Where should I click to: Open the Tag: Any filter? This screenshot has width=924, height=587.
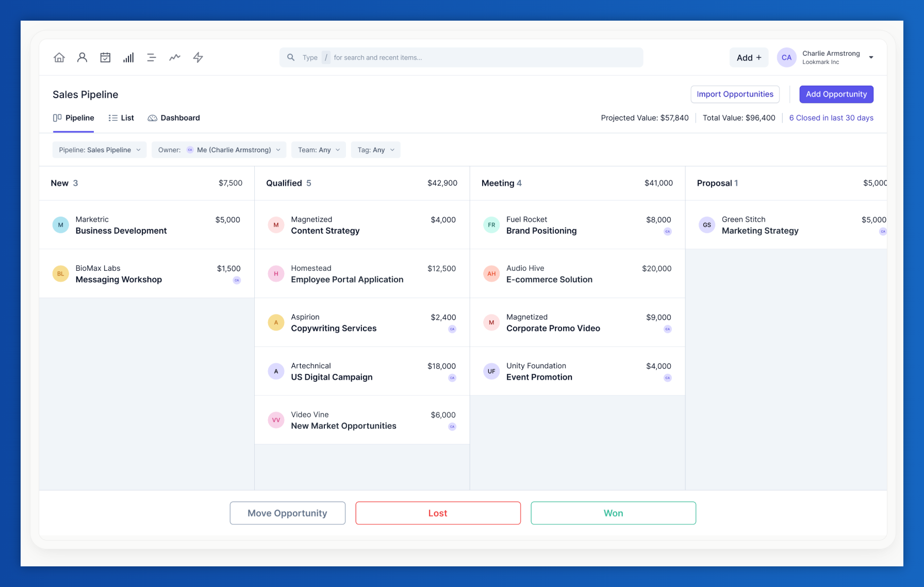(376, 150)
